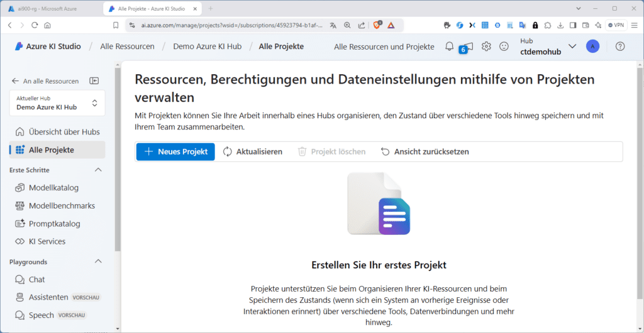The width and height of the screenshot is (644, 333).
Task: Switch to the ai900-rg Microsoft Azure tab
Action: pyautogui.click(x=48, y=9)
